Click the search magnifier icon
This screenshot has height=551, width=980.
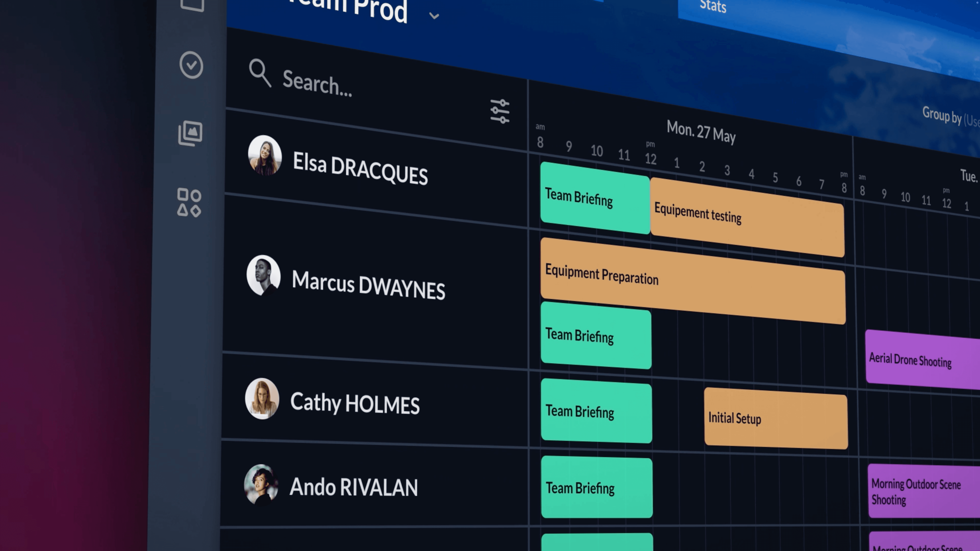pos(260,73)
